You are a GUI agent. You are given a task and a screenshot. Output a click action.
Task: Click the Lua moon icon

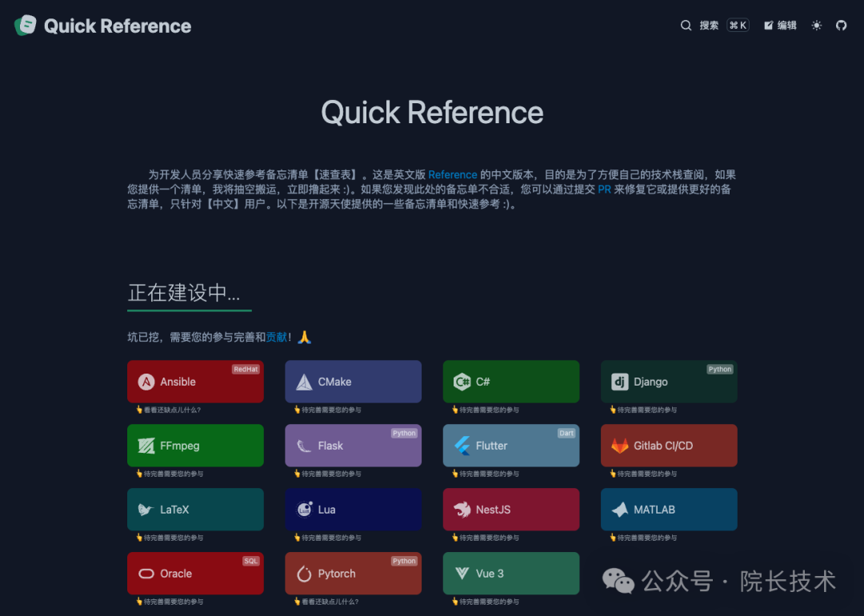[304, 510]
